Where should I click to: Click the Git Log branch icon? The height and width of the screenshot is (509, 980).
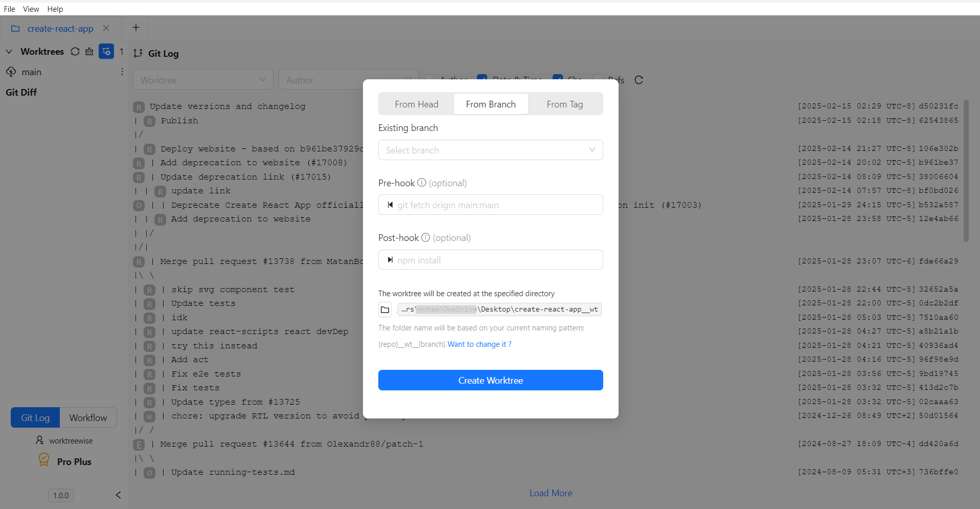(x=137, y=53)
